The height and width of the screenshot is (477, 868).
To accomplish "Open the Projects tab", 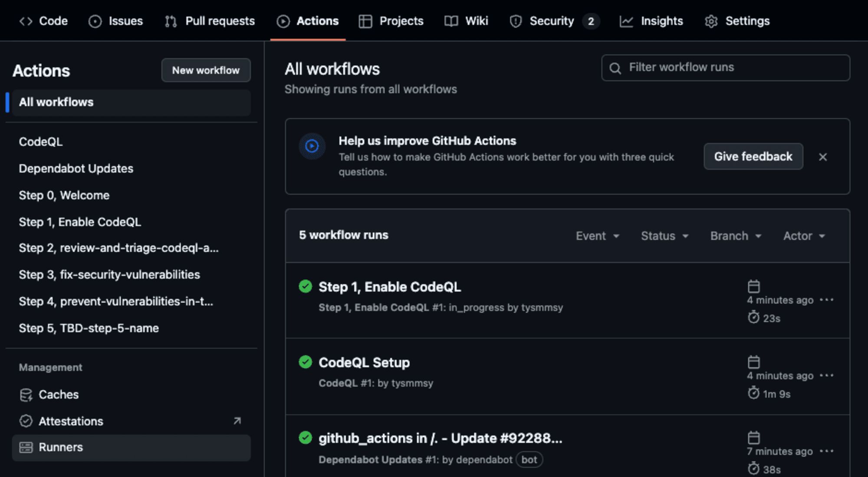I will [x=391, y=21].
